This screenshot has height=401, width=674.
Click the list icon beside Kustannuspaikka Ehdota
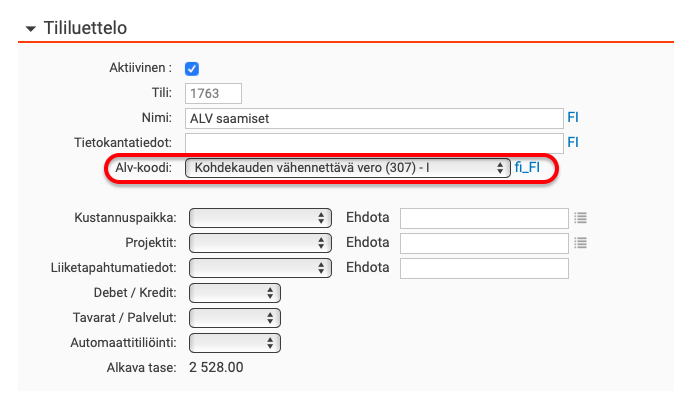pyautogui.click(x=581, y=217)
